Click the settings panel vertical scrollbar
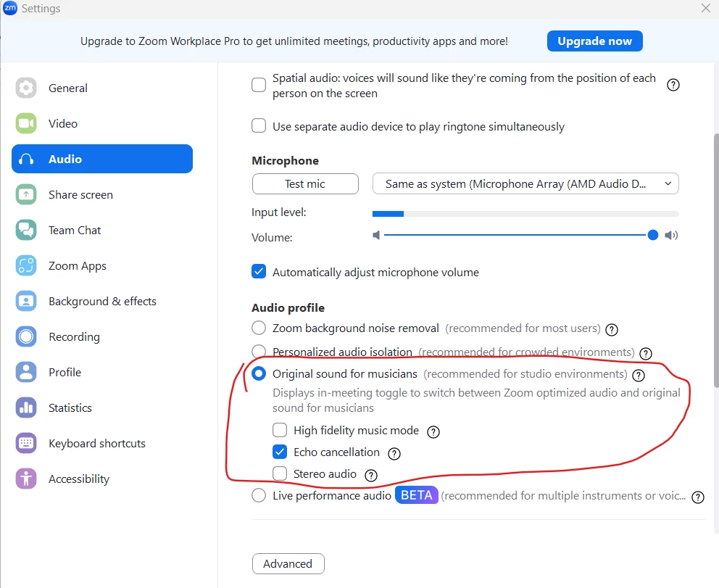This screenshot has width=719, height=588. [x=716, y=260]
